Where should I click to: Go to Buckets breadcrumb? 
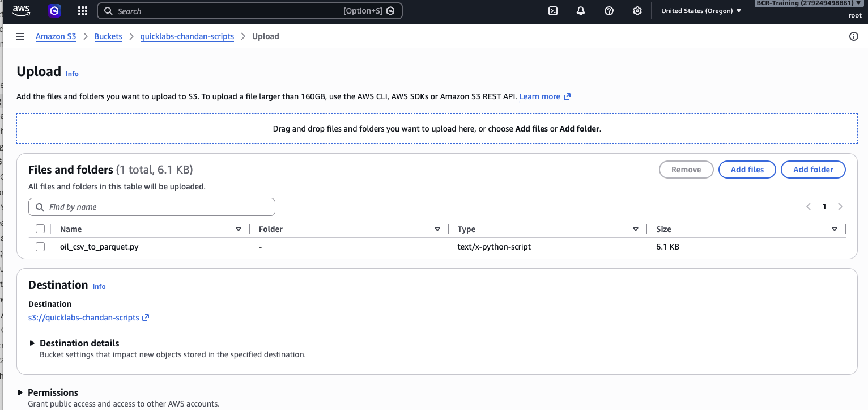click(x=108, y=36)
